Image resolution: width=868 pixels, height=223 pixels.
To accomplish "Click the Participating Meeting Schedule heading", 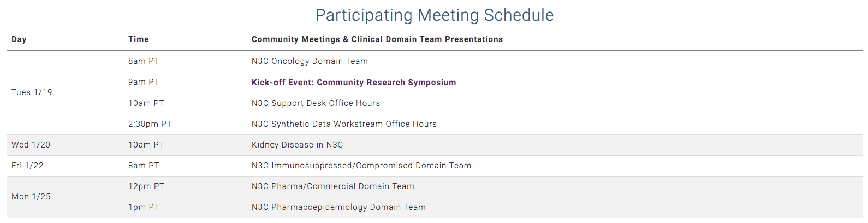I will (x=435, y=15).
